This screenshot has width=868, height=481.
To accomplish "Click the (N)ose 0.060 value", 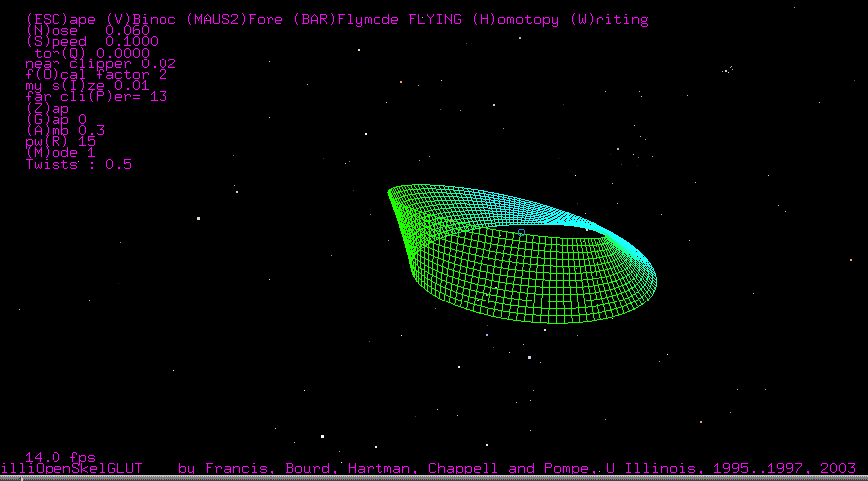I will click(87, 31).
